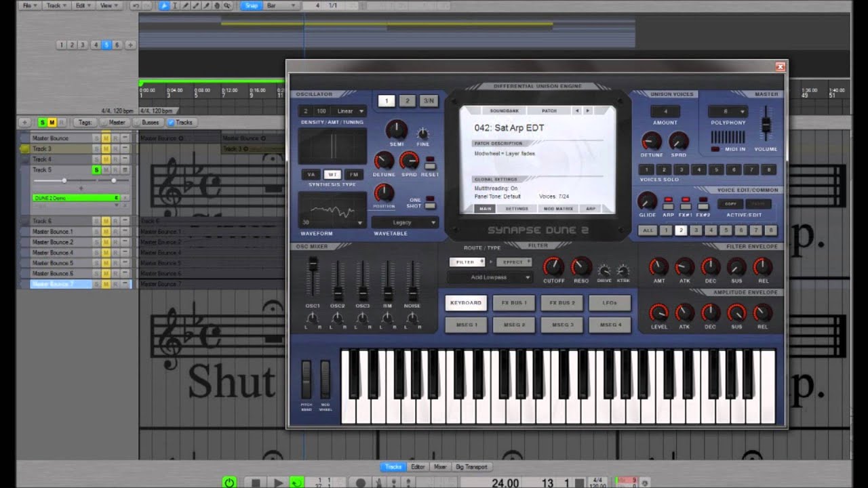The width and height of the screenshot is (868, 488).
Task: Start playback with the play button
Action: [x=278, y=483]
